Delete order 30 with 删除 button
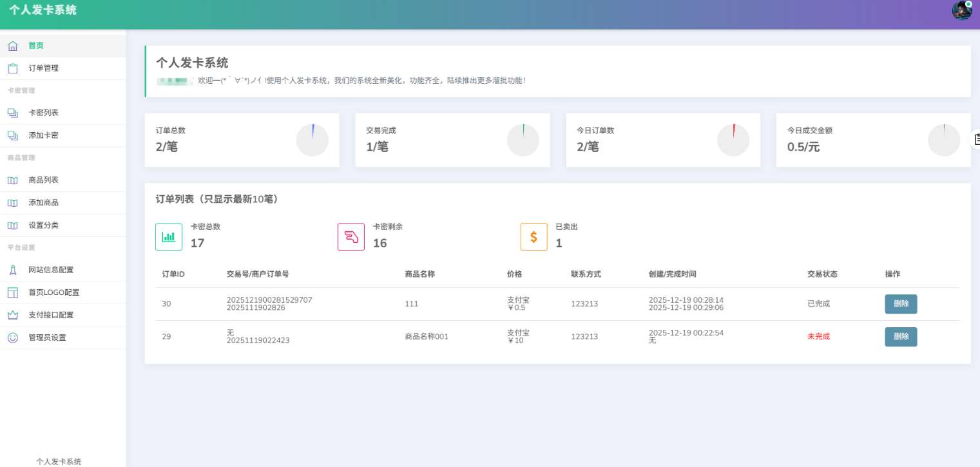The width and height of the screenshot is (980, 467). tap(900, 304)
